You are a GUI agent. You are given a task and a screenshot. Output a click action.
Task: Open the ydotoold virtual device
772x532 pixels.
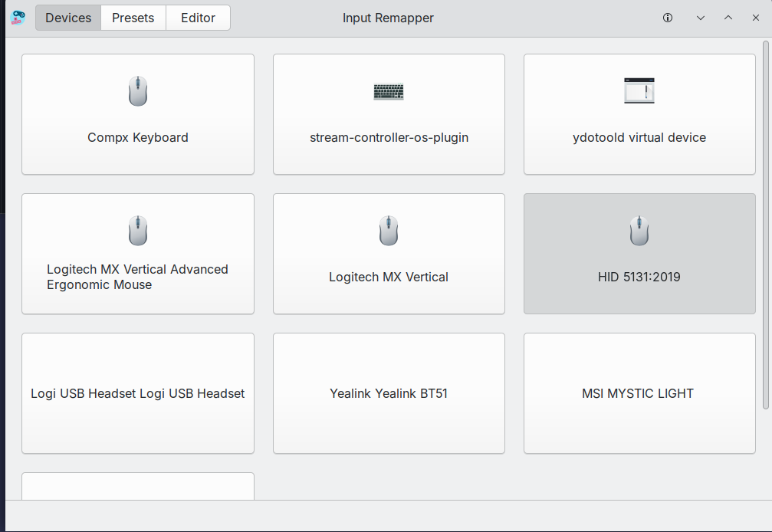pos(639,114)
